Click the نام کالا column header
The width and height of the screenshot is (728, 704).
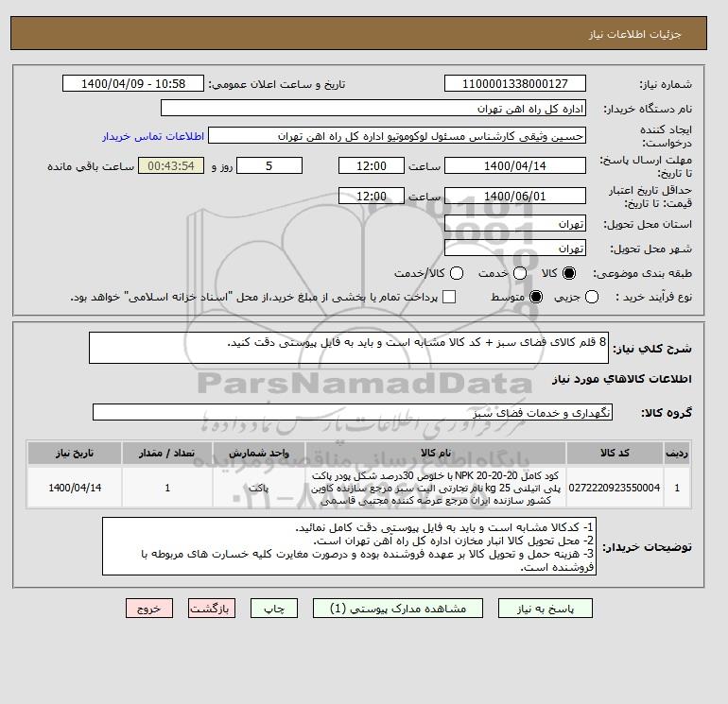436,453
